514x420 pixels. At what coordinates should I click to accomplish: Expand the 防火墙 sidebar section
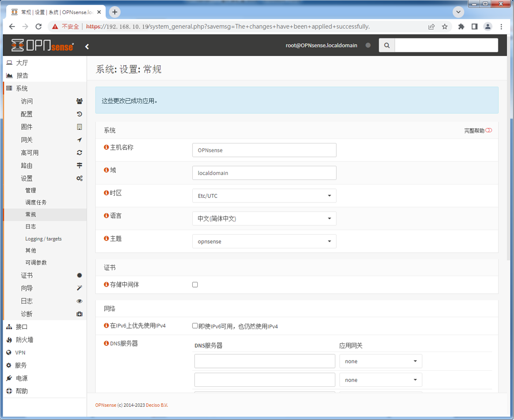pyautogui.click(x=45, y=340)
